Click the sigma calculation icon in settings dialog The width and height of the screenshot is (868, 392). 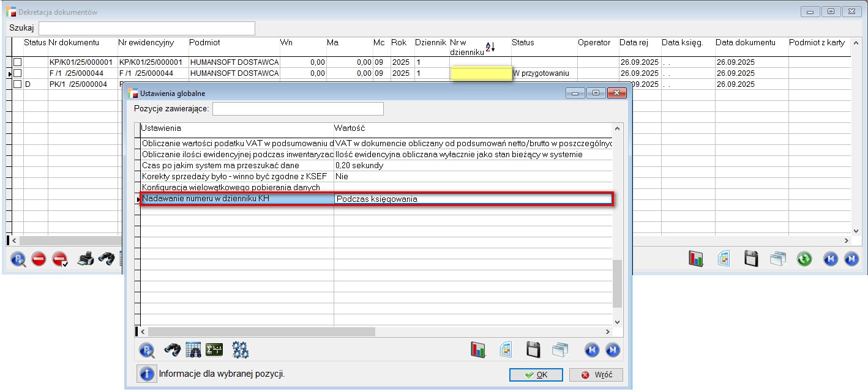tap(214, 350)
